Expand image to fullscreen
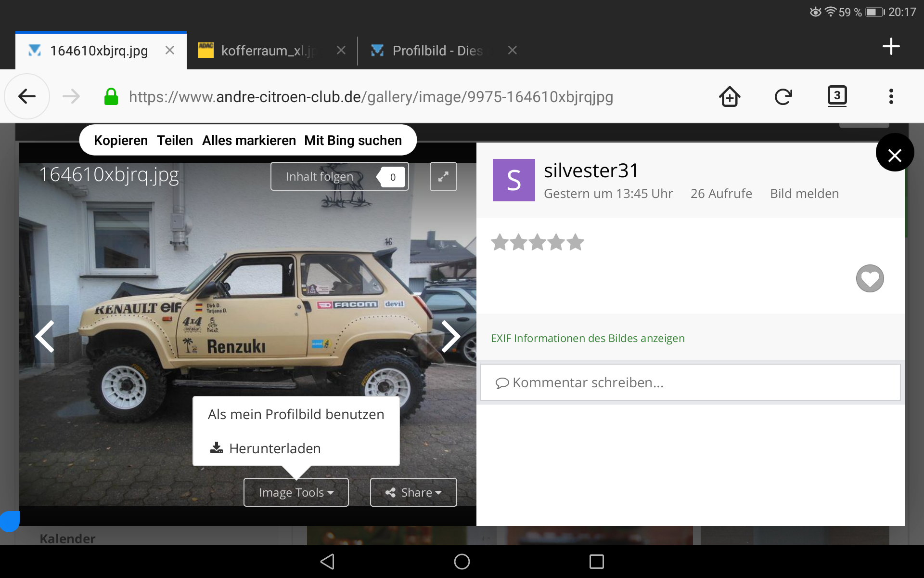The width and height of the screenshot is (924, 578). (x=443, y=176)
